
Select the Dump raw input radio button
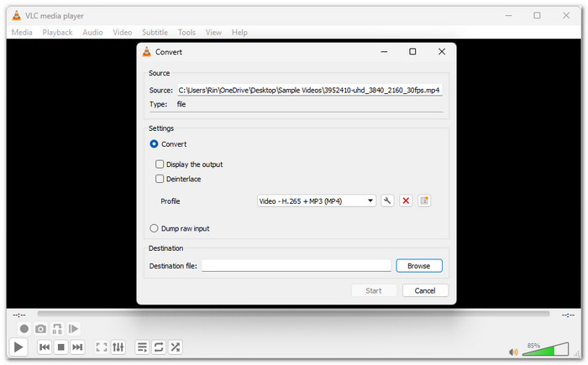(x=154, y=228)
